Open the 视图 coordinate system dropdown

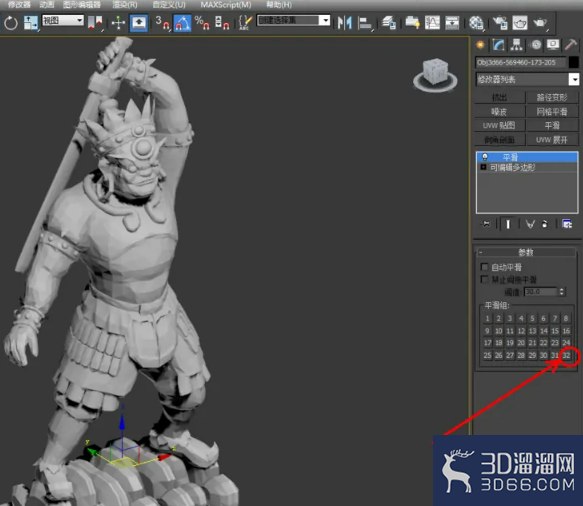(63, 20)
